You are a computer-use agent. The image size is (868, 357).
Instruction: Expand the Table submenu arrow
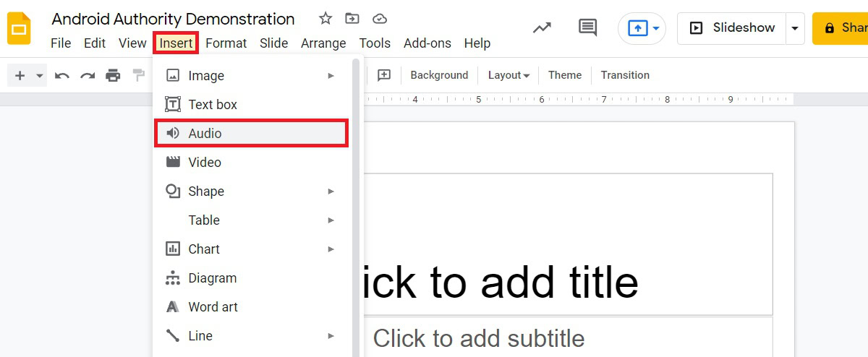pyautogui.click(x=331, y=220)
